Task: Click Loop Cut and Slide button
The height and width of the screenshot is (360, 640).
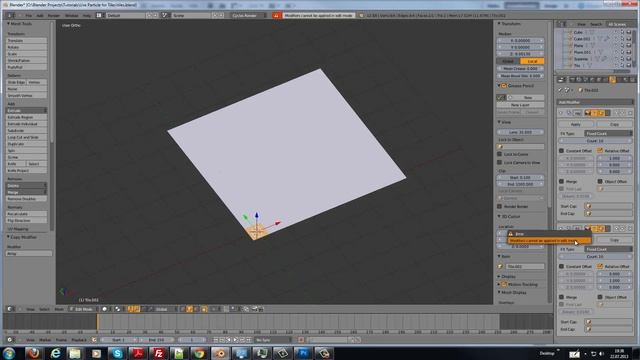Action: pyautogui.click(x=26, y=137)
